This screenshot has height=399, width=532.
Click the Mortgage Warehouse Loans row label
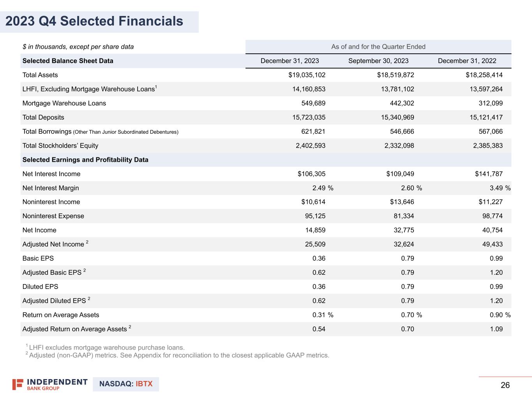(64, 103)
